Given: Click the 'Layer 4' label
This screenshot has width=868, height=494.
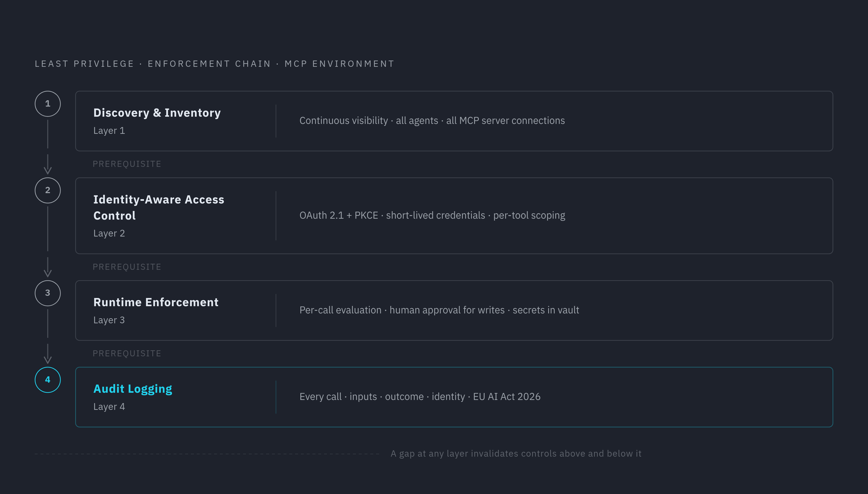Looking at the screenshot, I should [x=109, y=406].
